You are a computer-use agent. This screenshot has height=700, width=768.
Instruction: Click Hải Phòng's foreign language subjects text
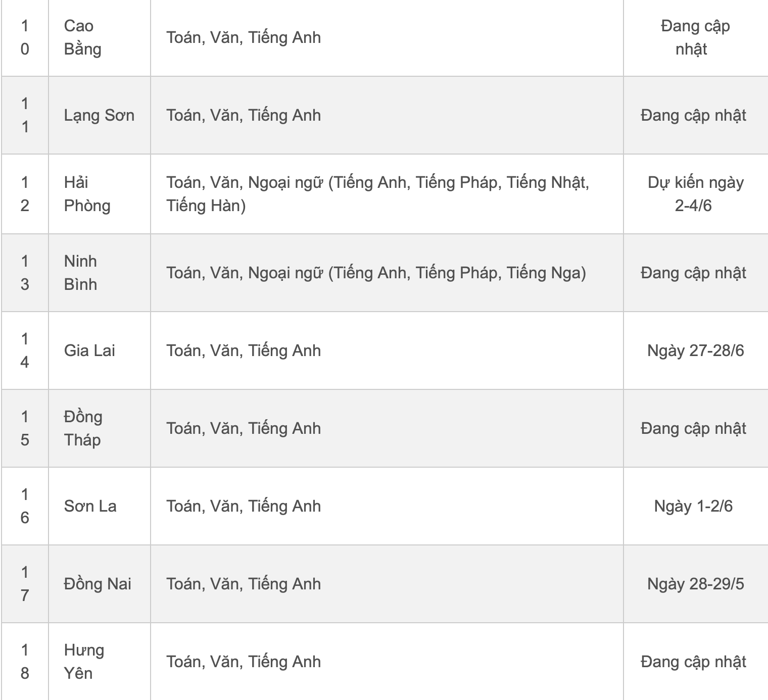377,194
